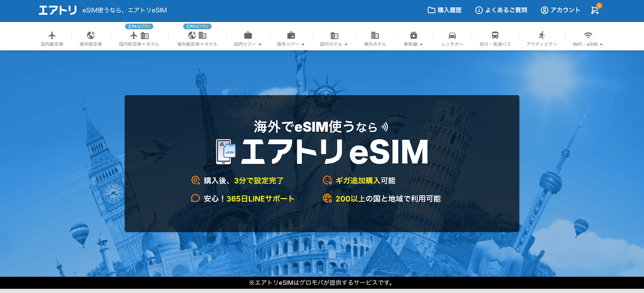644x293 pixels.
Task: Open 購入履歴 folder icon
Action: pyautogui.click(x=431, y=10)
